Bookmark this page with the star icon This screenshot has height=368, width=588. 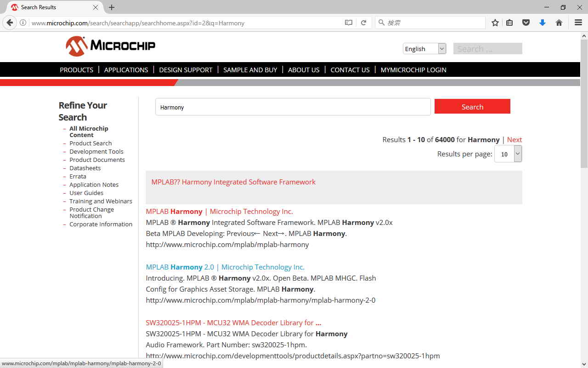click(495, 23)
